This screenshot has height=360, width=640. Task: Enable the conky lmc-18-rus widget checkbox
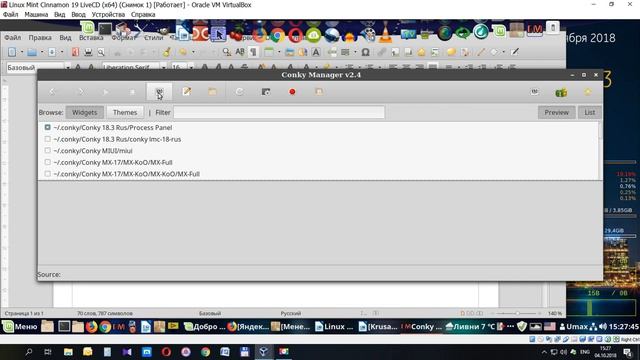point(48,139)
